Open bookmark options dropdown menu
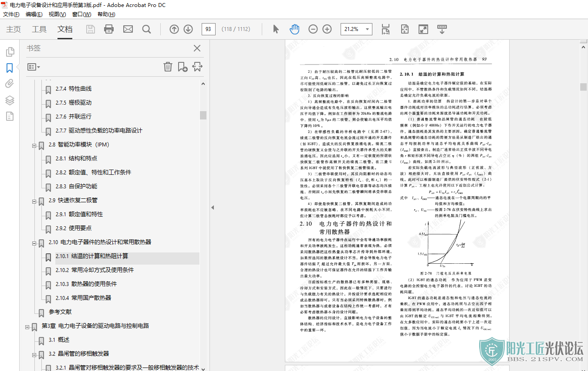This screenshot has height=371, width=588. point(34,67)
